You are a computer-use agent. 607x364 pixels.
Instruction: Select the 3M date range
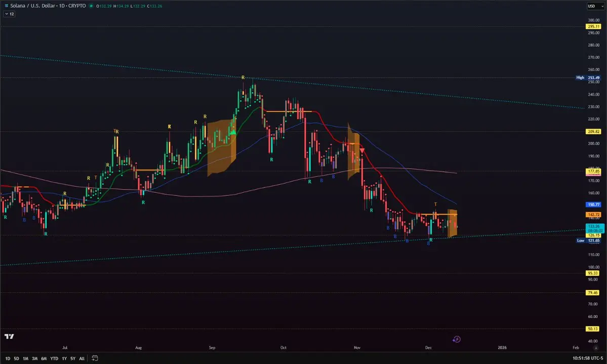[34, 358]
